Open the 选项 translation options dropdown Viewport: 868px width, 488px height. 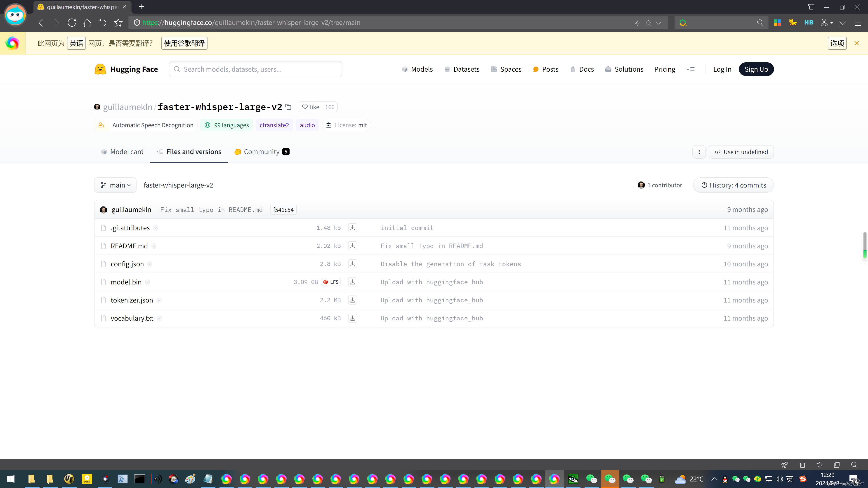[x=837, y=43]
